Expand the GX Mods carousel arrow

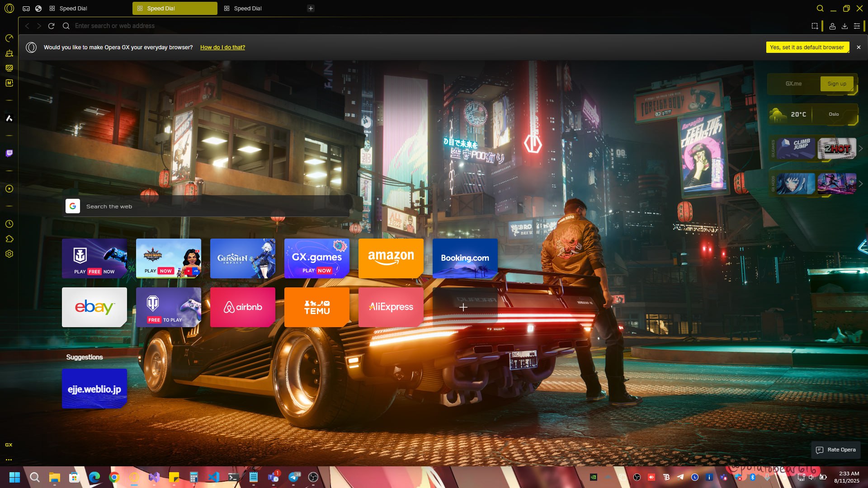click(x=861, y=184)
